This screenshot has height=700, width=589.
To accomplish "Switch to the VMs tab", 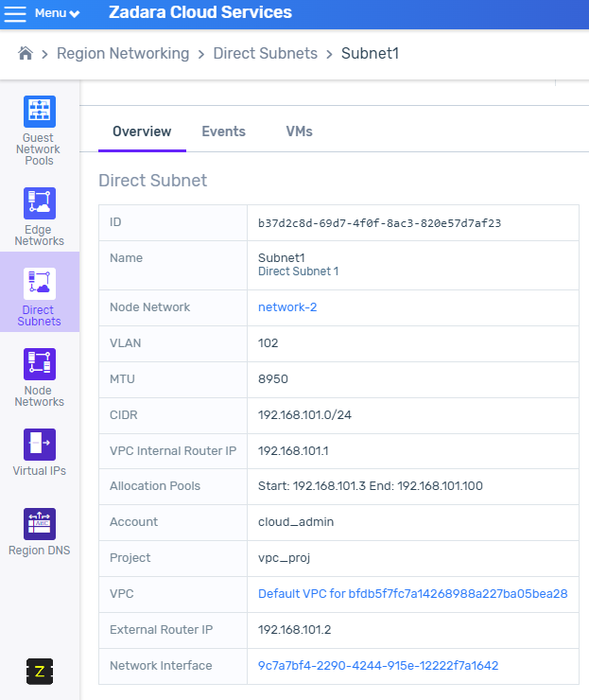I will tap(299, 131).
